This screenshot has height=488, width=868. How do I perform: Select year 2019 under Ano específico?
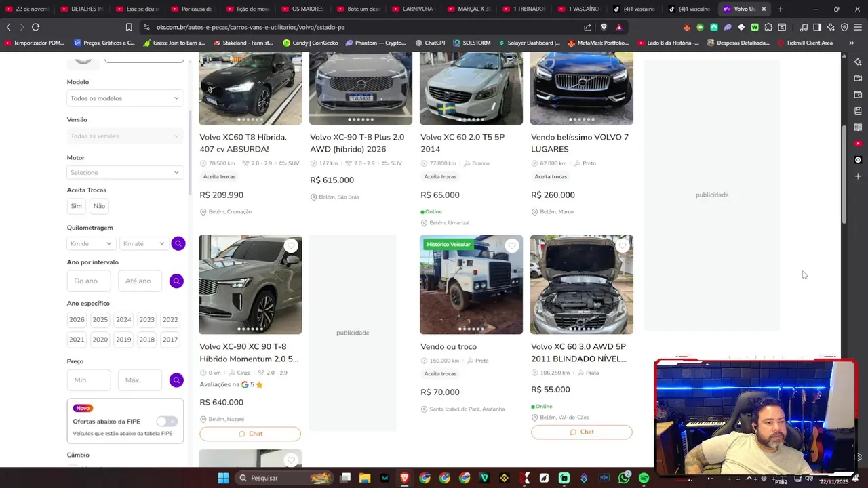click(123, 340)
